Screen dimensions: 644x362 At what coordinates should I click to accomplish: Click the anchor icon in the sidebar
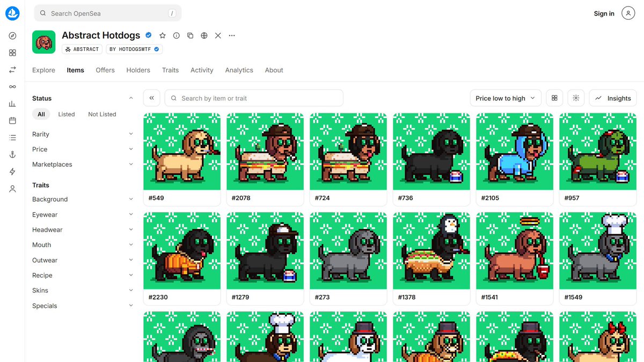(x=12, y=154)
